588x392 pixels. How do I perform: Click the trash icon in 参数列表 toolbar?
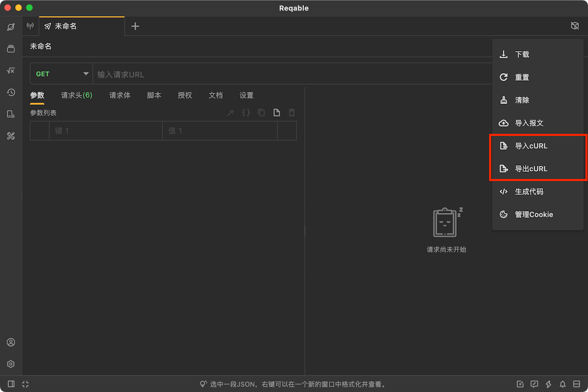coord(292,113)
